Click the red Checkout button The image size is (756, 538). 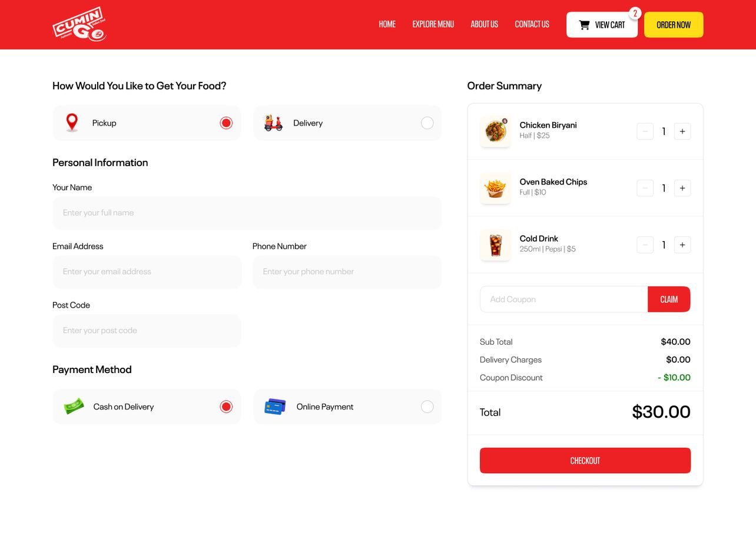click(x=585, y=460)
